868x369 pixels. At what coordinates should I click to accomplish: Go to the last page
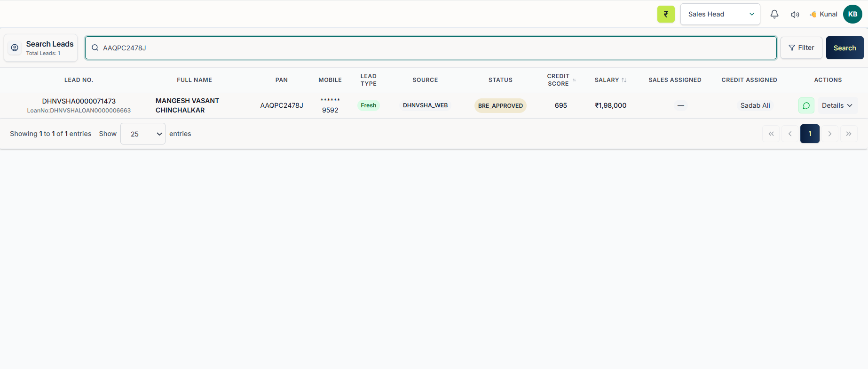[x=849, y=134]
